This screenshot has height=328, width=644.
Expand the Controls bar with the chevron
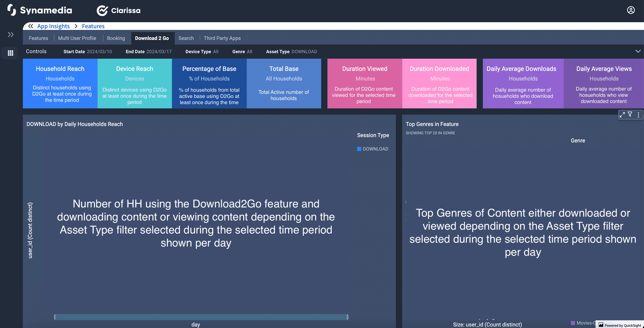tap(638, 51)
